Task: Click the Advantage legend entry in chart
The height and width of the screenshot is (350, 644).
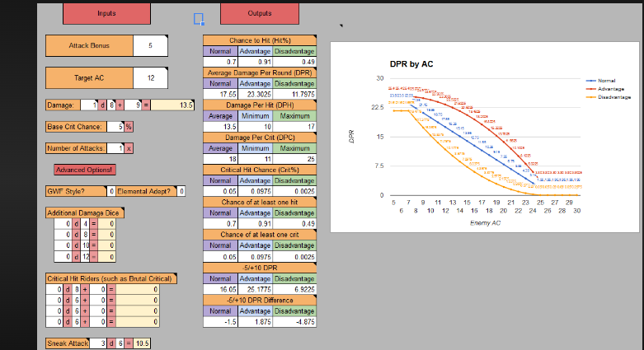Action: click(612, 88)
